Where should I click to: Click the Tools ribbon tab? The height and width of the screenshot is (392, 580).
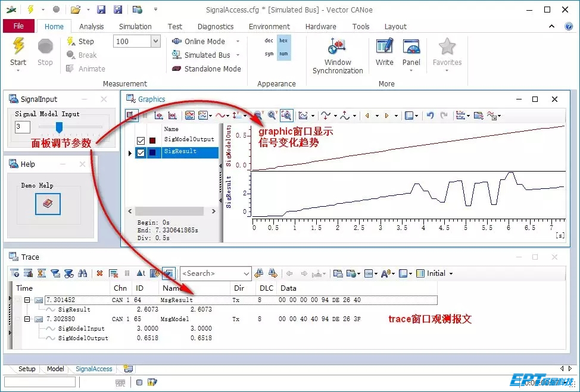click(361, 26)
